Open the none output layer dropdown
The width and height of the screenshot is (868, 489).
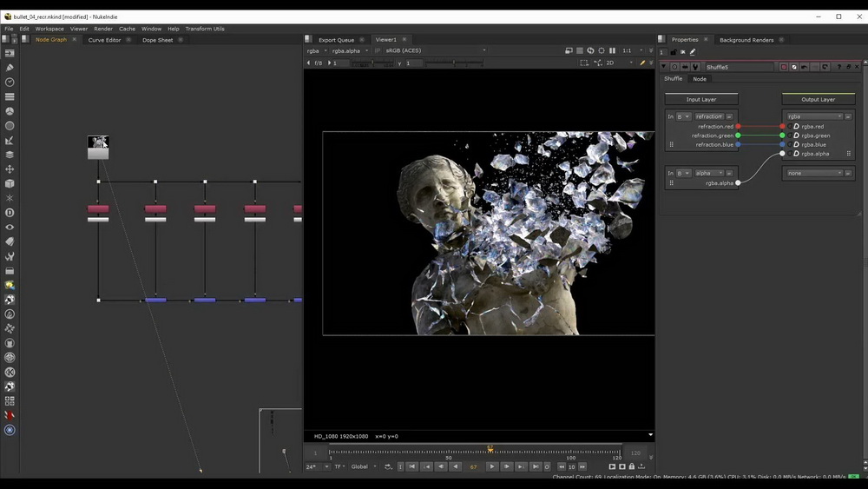[x=815, y=174]
